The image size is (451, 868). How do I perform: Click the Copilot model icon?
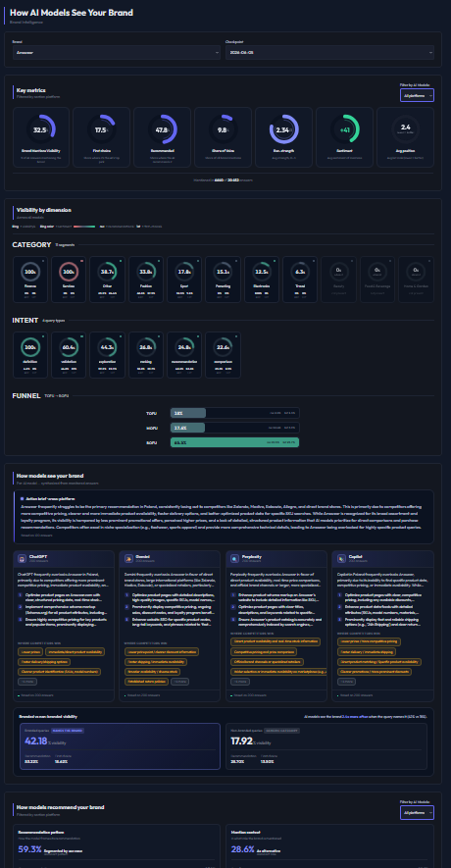[342, 559]
